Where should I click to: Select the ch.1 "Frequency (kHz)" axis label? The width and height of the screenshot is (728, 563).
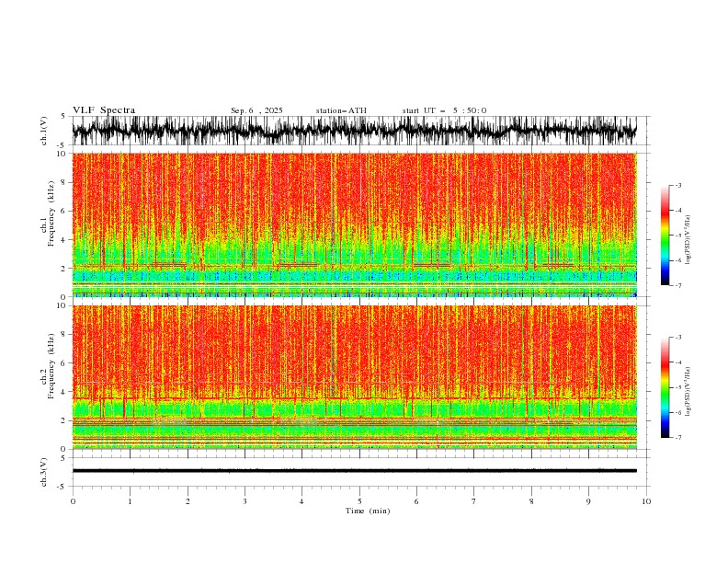[51, 213]
